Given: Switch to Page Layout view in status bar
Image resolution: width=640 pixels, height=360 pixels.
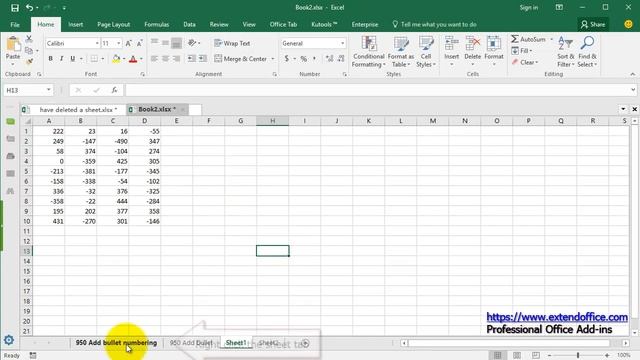Looking at the screenshot, I should [x=517, y=356].
